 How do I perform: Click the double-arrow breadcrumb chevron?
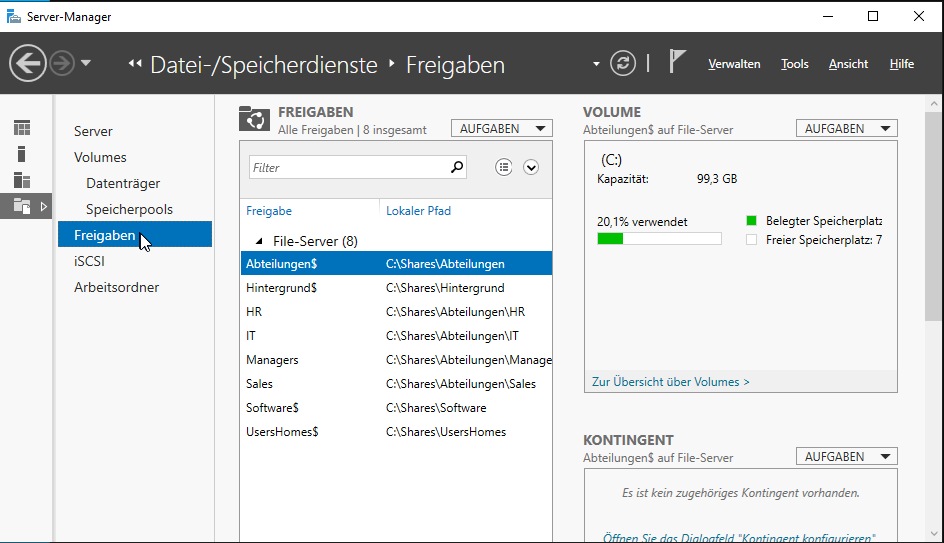pyautogui.click(x=135, y=63)
